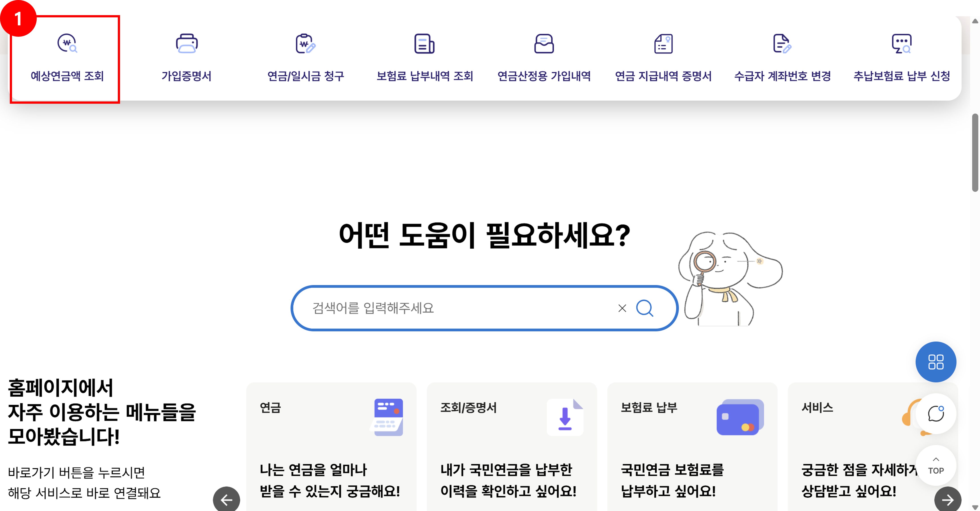The height and width of the screenshot is (511, 980).
Task: Open the 보험료 납부내역 조회 icon
Action: point(424,44)
